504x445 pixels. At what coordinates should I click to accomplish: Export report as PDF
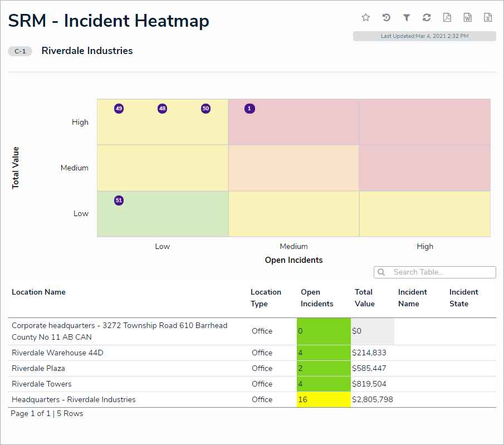(x=447, y=18)
